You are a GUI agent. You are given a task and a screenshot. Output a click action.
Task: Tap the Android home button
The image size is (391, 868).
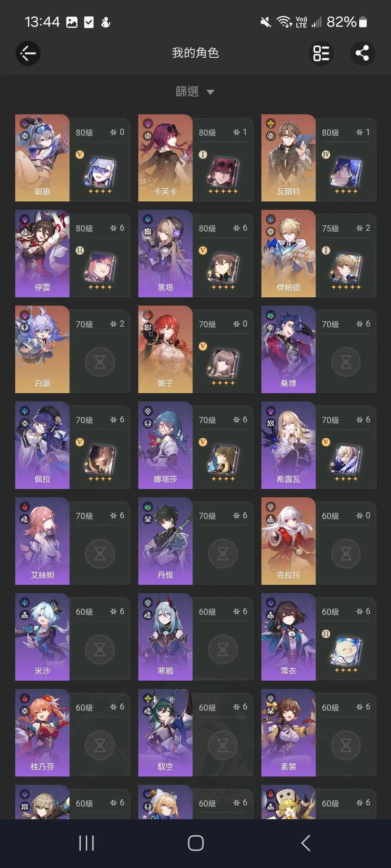point(195,843)
